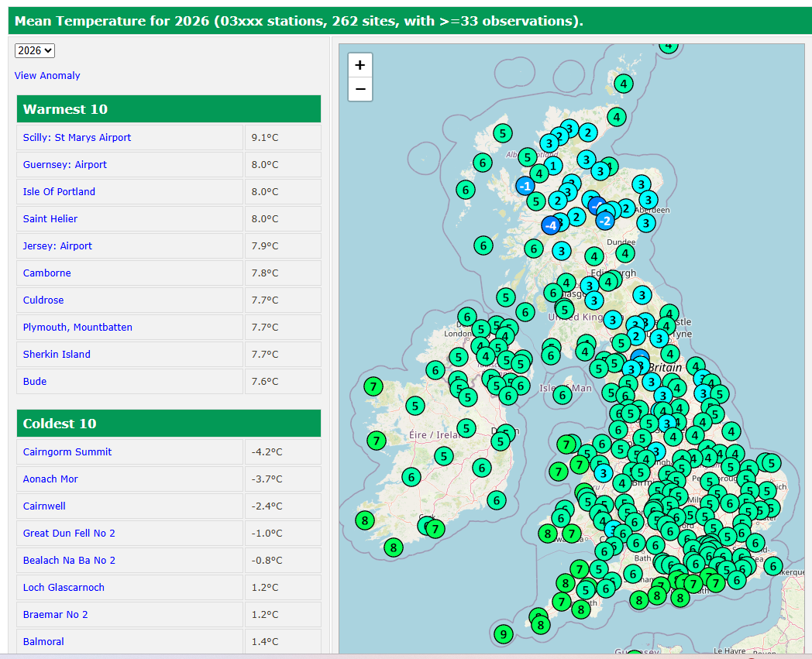
Task: Click the Guernsey: Airport link
Action: 65,164
